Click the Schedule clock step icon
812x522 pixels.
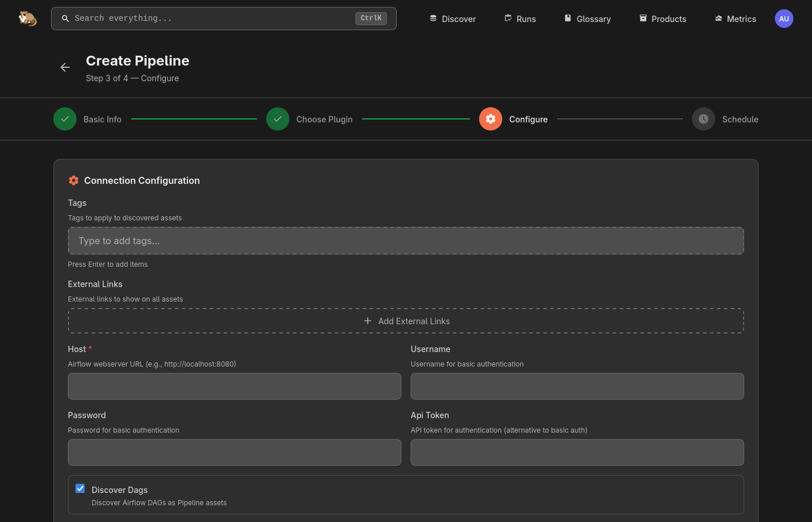tap(704, 119)
